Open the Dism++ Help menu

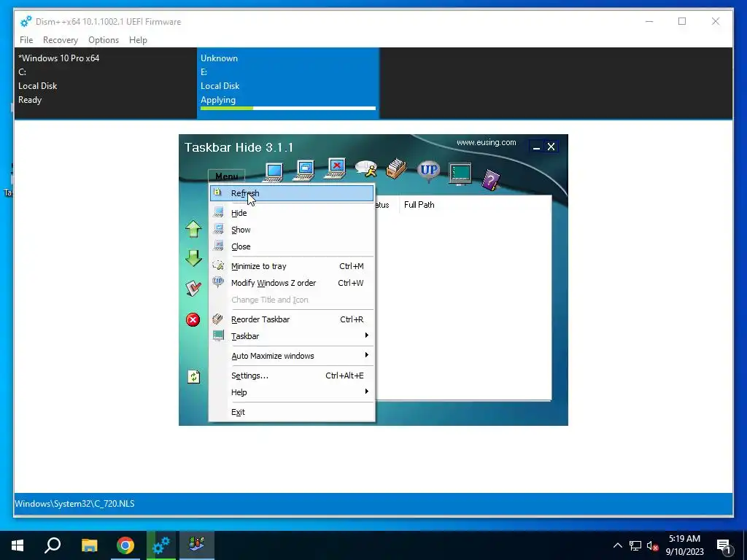[x=138, y=40]
